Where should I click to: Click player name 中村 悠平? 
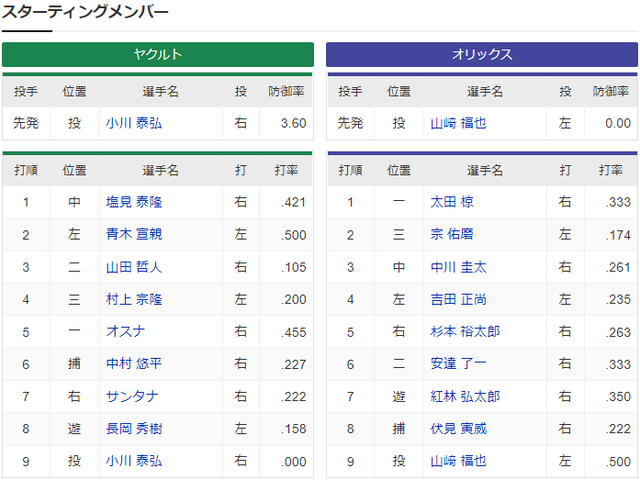(134, 363)
